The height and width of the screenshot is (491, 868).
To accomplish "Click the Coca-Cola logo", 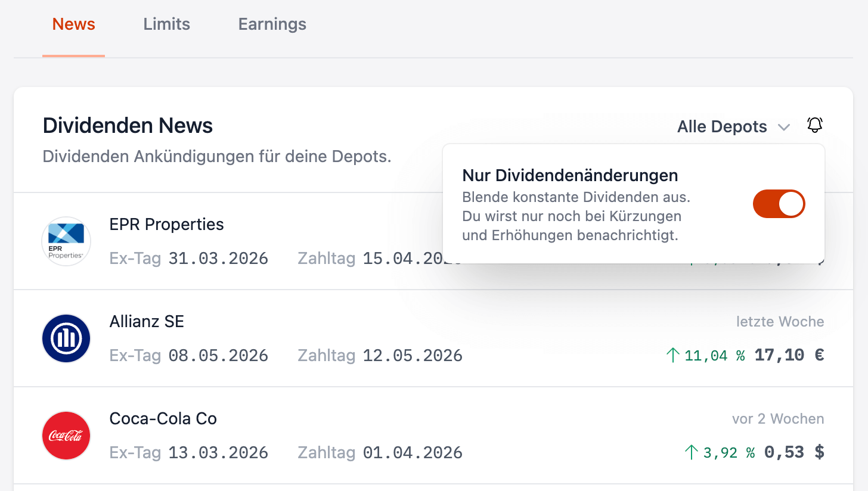I will pyautogui.click(x=66, y=436).
